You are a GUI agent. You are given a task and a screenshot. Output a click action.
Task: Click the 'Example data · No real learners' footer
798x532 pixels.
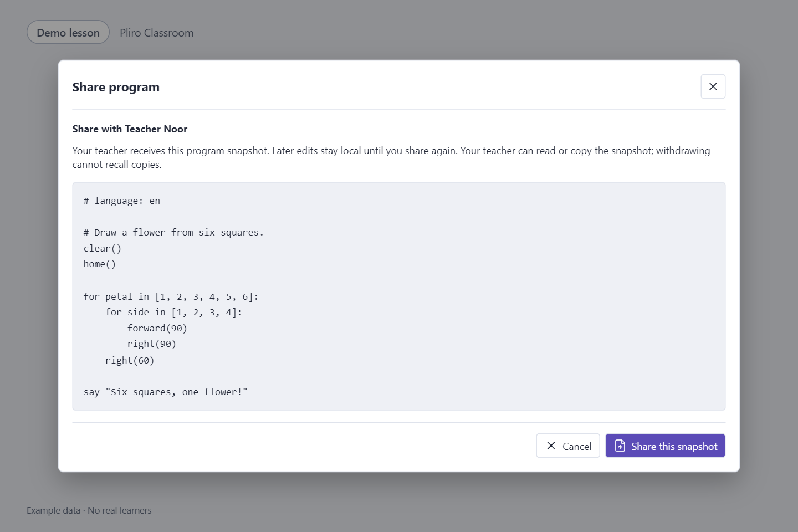tap(89, 510)
